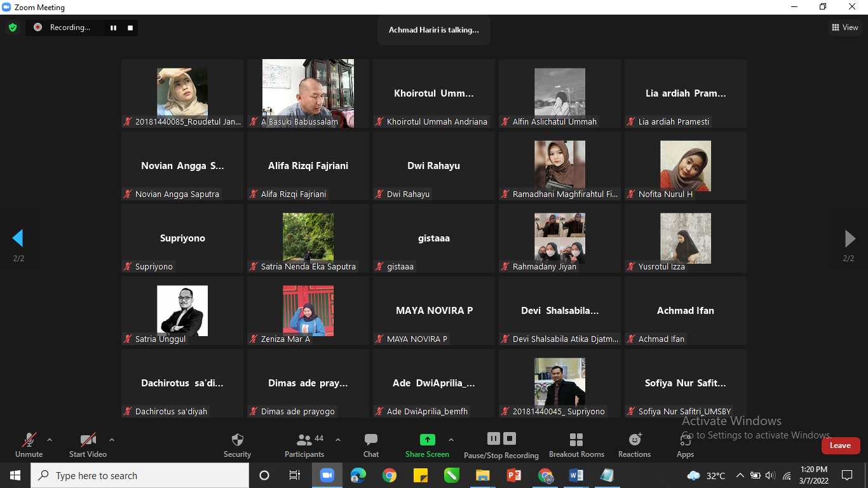Show hidden system tray icons

[x=740, y=475]
